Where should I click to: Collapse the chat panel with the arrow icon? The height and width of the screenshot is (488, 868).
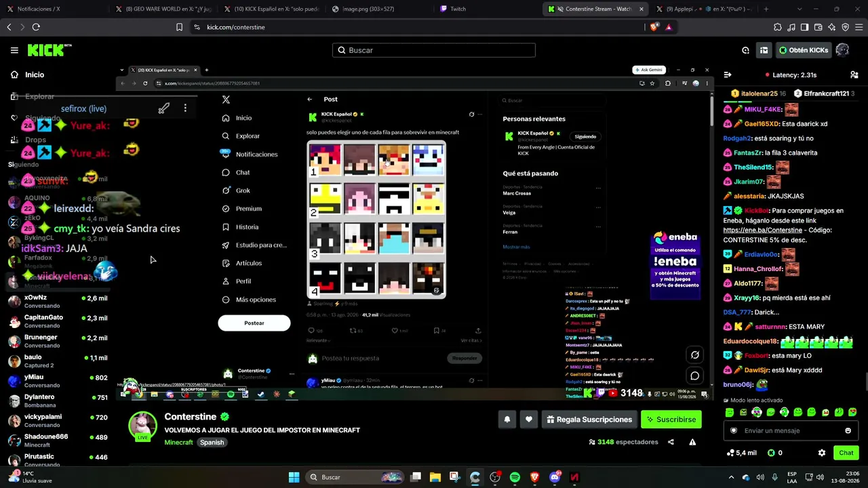[x=728, y=75]
